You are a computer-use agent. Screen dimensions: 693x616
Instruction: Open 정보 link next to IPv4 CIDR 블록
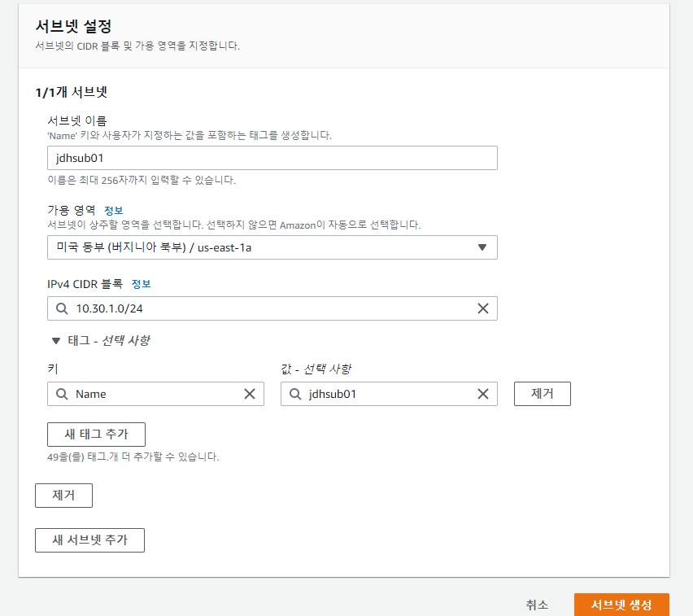[142, 284]
